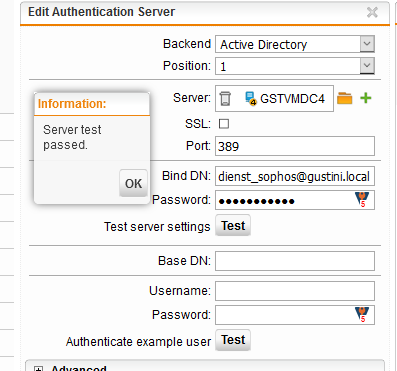
Task: Click the GSTVMDC4 network host icon
Action: click(251, 98)
